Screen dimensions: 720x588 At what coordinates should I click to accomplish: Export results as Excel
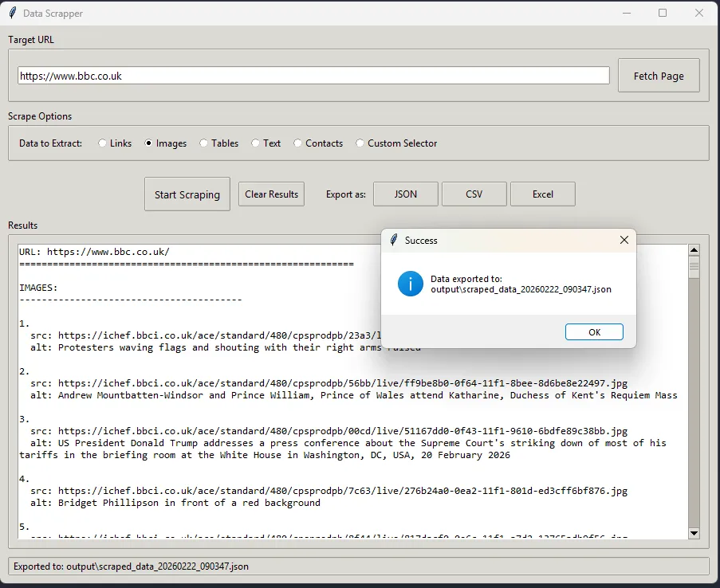[543, 194]
